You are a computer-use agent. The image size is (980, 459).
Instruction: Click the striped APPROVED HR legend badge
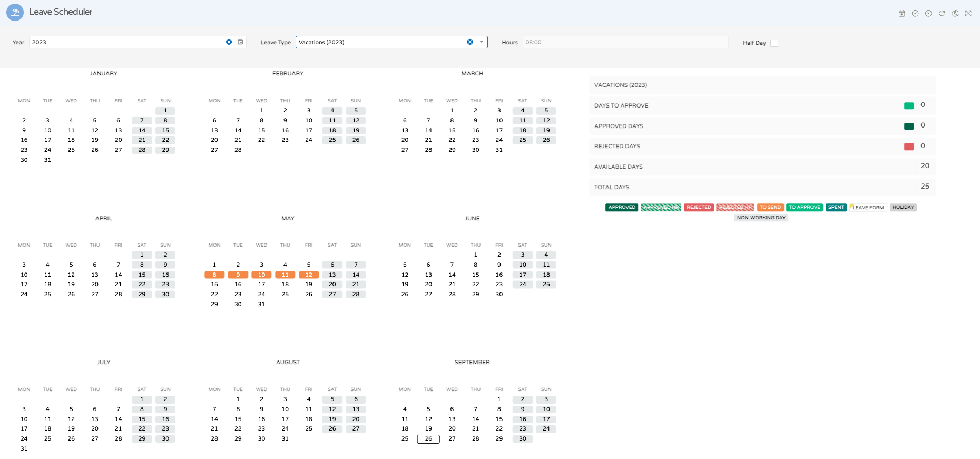click(x=661, y=207)
